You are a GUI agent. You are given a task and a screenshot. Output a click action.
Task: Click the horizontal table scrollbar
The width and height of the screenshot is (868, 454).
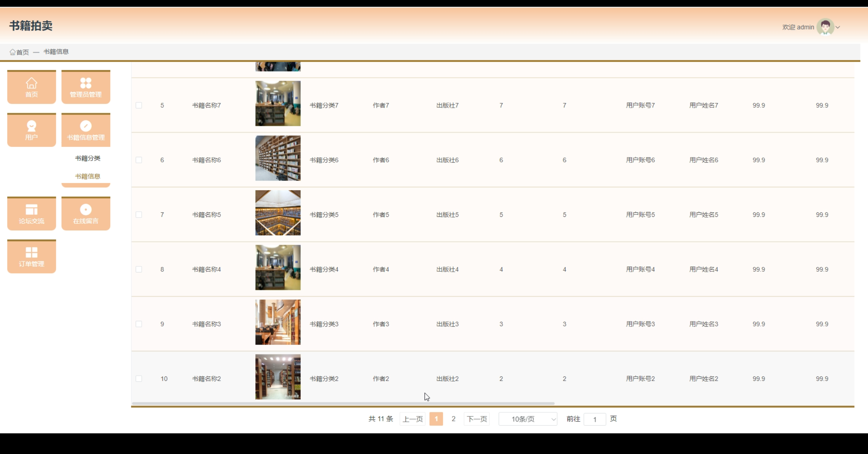point(342,404)
